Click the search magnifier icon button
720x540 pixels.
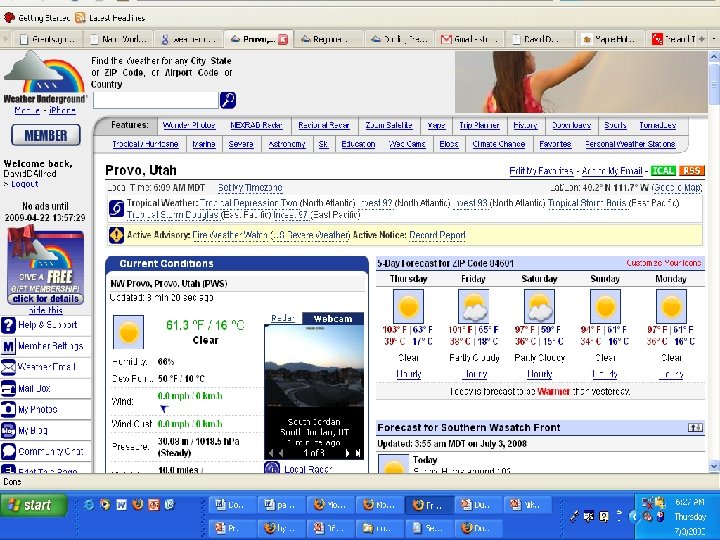[228, 100]
